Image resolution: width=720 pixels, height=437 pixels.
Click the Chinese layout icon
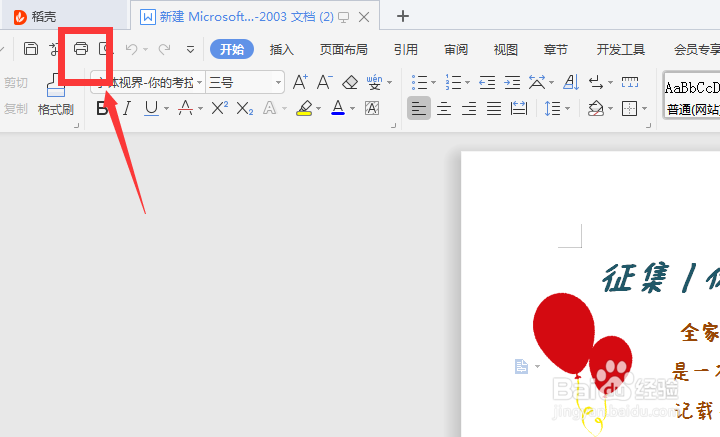[x=537, y=83]
